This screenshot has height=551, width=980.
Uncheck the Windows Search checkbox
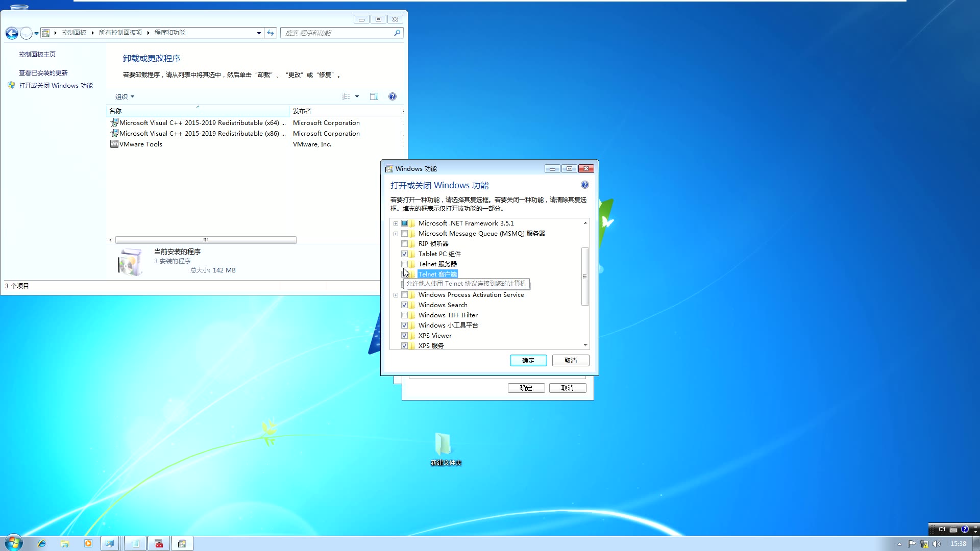tap(405, 305)
